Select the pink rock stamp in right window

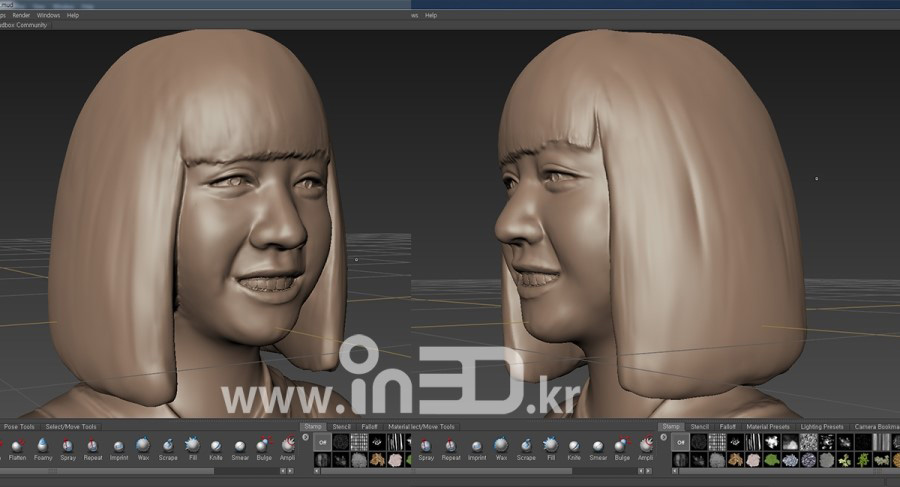coord(754,460)
